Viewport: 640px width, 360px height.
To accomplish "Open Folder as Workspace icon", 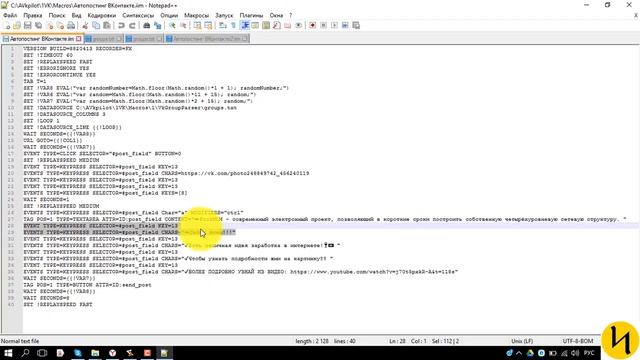I will [x=287, y=25].
